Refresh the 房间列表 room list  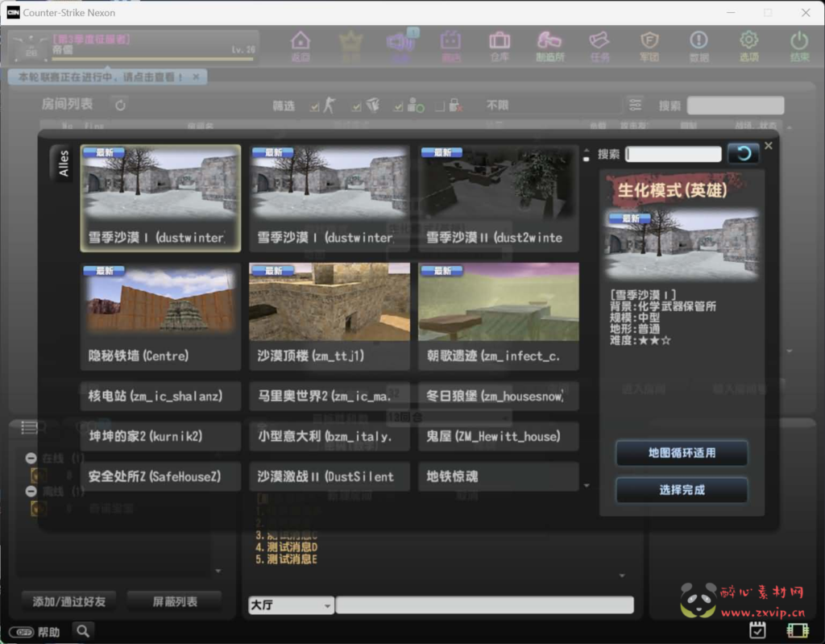pos(120,106)
